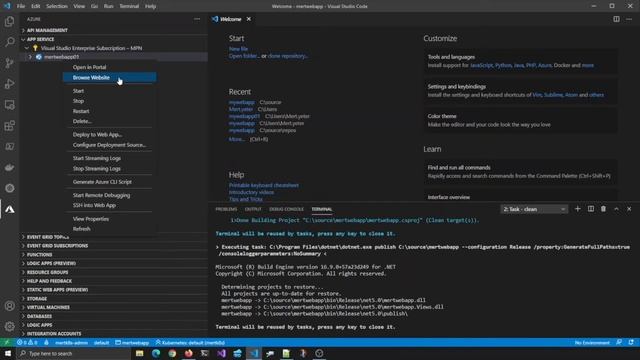Click errors and warnings status indicator
The width and height of the screenshot is (640, 360).
pos(27,342)
